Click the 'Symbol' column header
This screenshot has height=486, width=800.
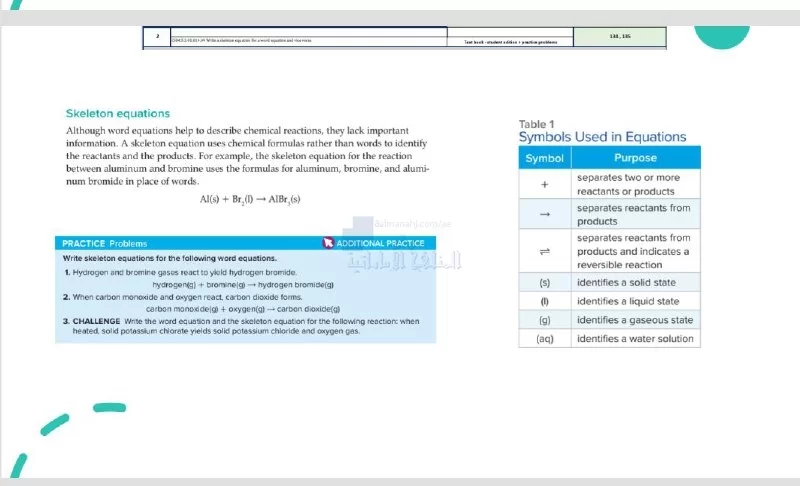coord(544,158)
